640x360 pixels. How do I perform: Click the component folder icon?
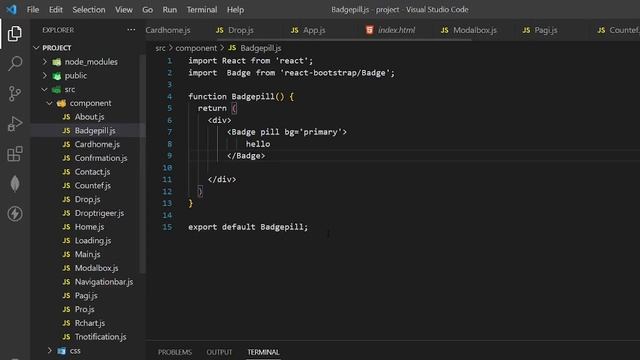click(61, 103)
